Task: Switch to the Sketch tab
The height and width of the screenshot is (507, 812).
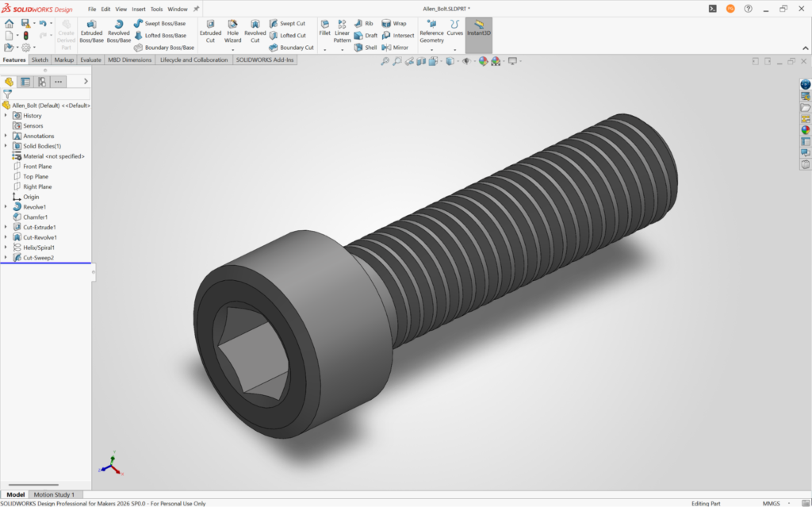Action: click(x=40, y=60)
